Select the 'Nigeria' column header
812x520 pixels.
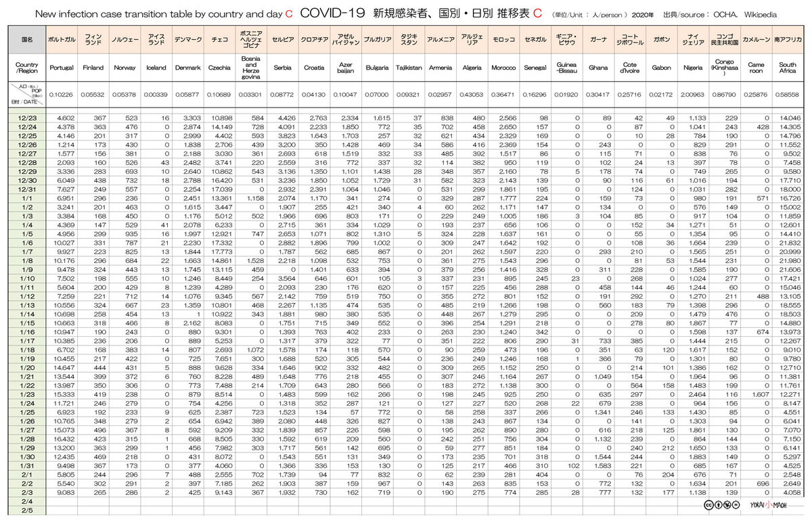[693, 68]
